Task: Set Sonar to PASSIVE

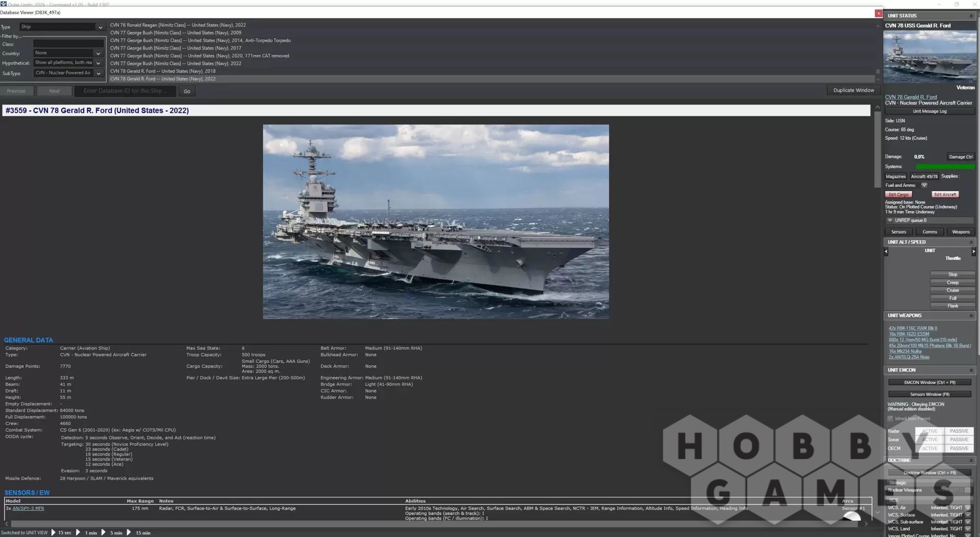Action: pyautogui.click(x=959, y=440)
